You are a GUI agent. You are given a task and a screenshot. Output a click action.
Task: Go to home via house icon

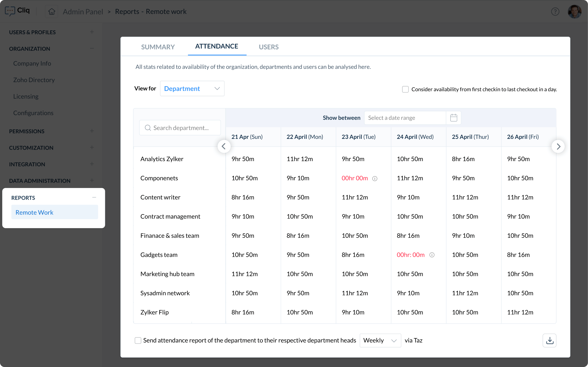pyautogui.click(x=51, y=11)
